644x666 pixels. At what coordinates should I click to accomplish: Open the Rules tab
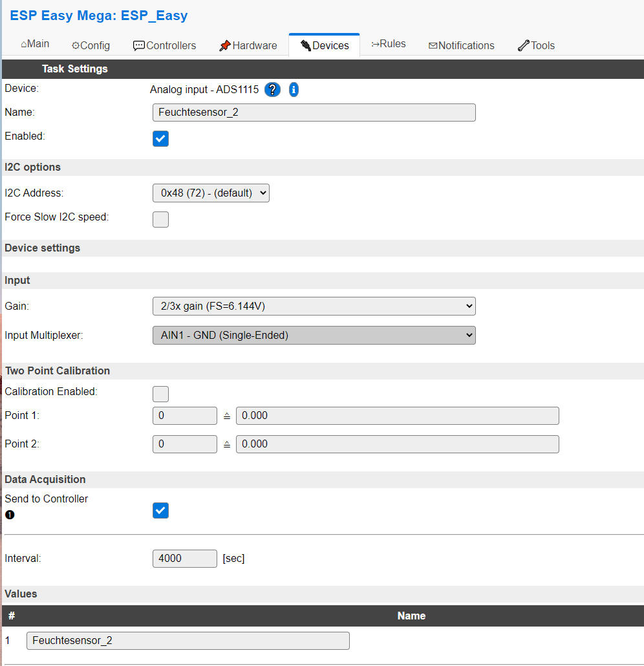point(389,44)
